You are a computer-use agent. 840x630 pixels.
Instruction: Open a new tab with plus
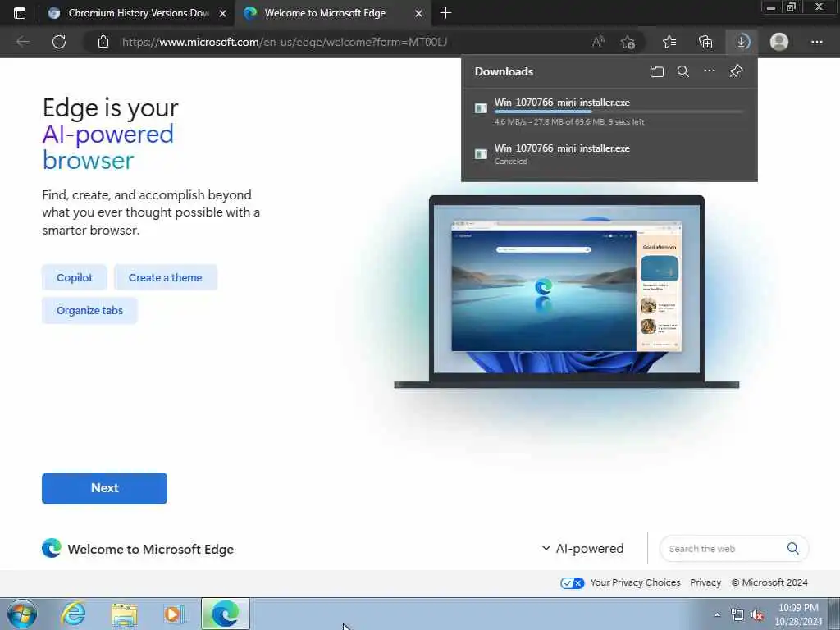[445, 13]
